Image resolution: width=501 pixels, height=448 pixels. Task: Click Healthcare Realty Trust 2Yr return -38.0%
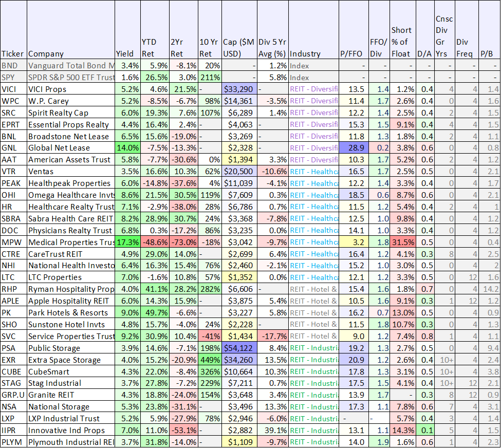pos(184,207)
